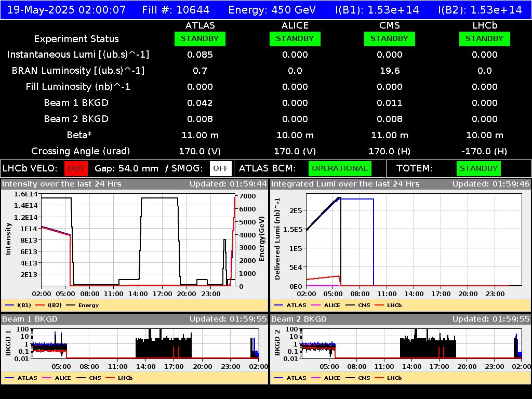The height and width of the screenshot is (399, 532).
Task: Click ATLAS BRAN luminosity value 0.7
Action: pos(200,71)
